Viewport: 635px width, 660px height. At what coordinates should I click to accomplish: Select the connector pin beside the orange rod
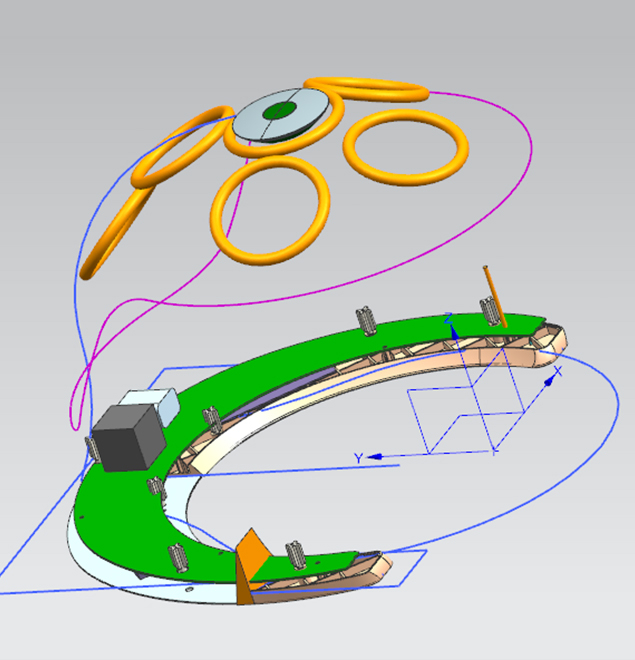pyautogui.click(x=489, y=311)
